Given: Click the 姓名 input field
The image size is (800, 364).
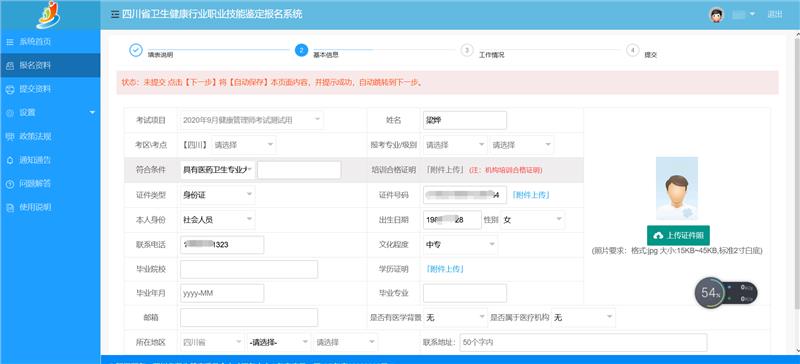Looking at the screenshot, I should (465, 120).
